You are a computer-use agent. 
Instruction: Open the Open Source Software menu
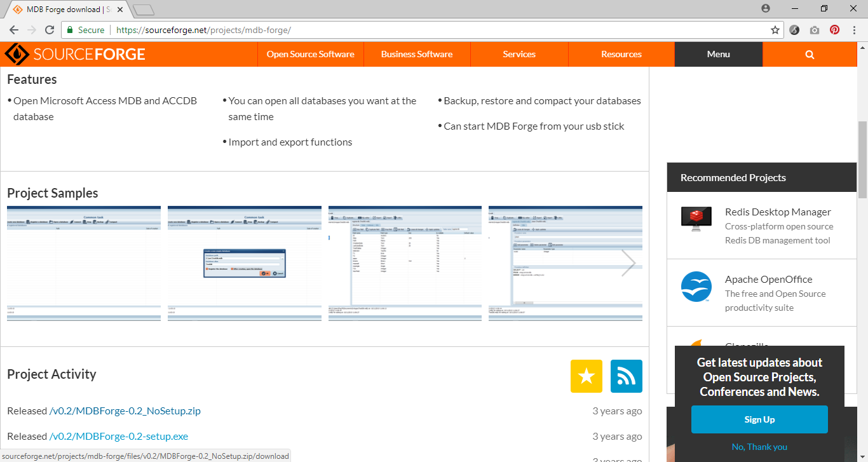point(310,55)
